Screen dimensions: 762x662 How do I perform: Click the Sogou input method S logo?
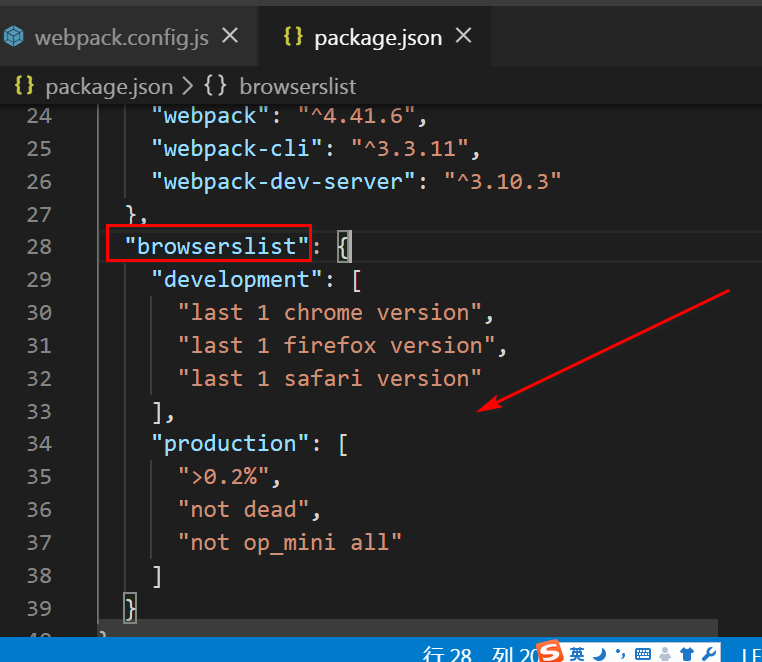[550, 650]
